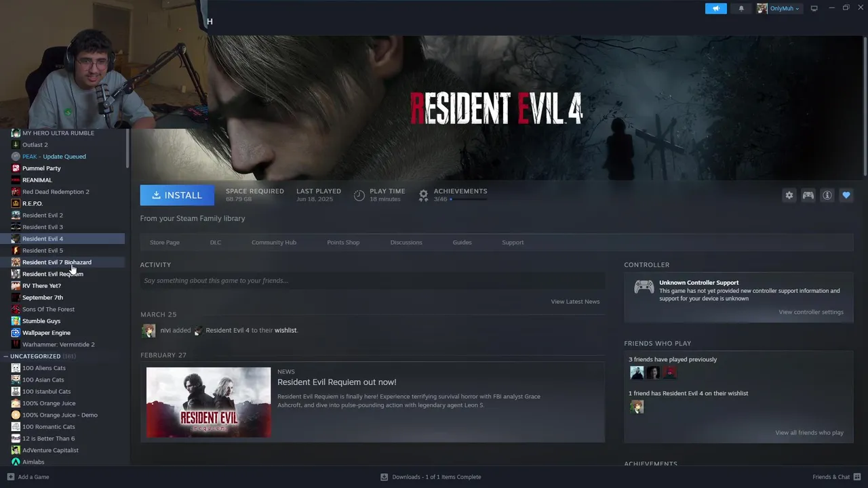Click the Wallpaper Engine icon
This screenshot has height=488, width=868.
click(16, 333)
